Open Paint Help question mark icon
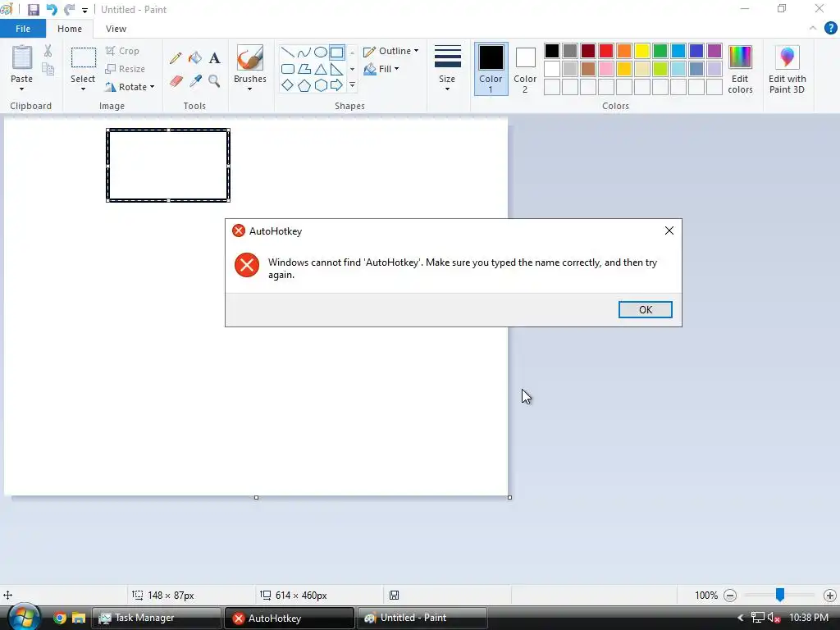 830,29
